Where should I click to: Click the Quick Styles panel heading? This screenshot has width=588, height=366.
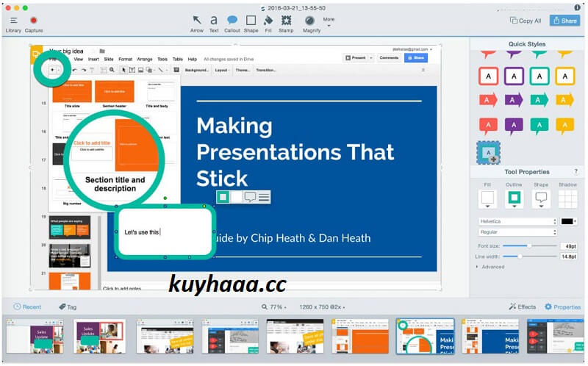[x=527, y=44]
